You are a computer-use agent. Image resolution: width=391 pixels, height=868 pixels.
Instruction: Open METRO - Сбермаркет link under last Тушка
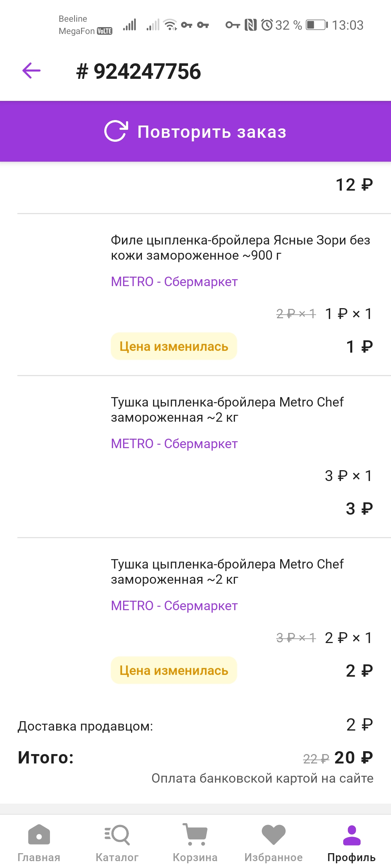coord(174,605)
